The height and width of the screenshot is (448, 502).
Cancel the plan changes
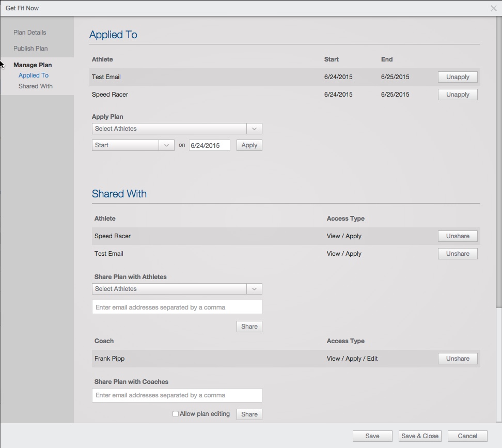(467, 436)
